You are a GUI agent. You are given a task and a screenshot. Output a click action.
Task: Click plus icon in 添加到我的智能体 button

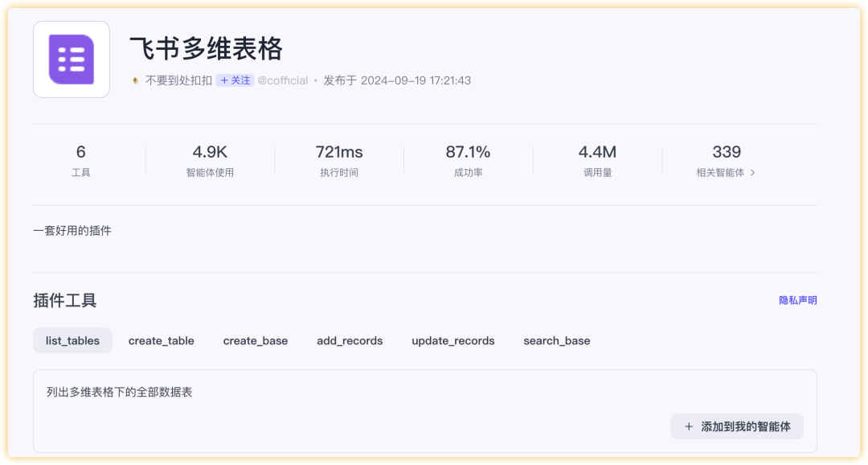pos(689,426)
